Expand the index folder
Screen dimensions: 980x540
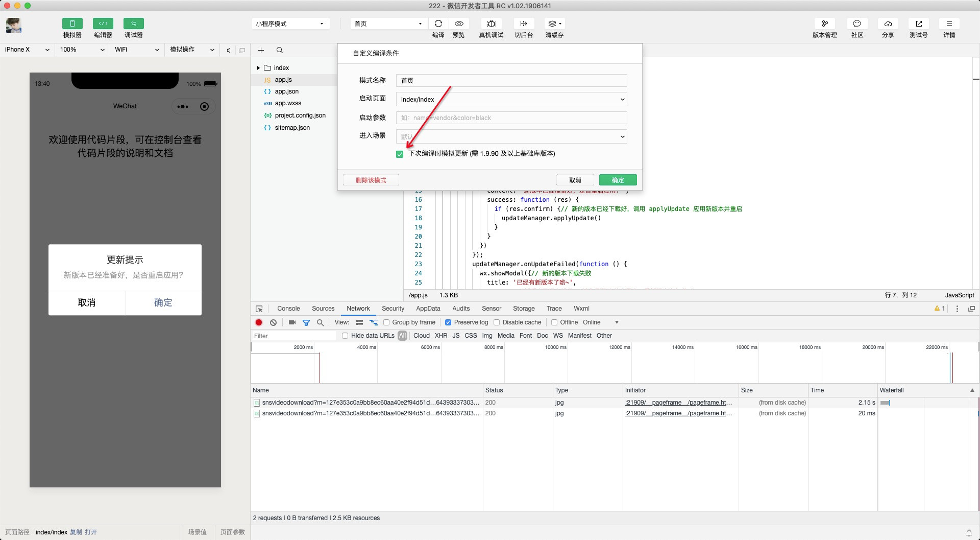point(258,68)
